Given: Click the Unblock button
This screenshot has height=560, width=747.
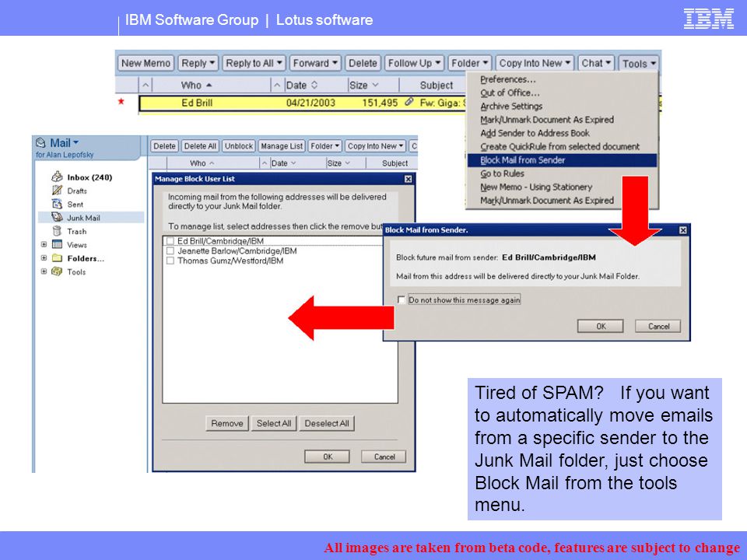Looking at the screenshot, I should (x=239, y=146).
